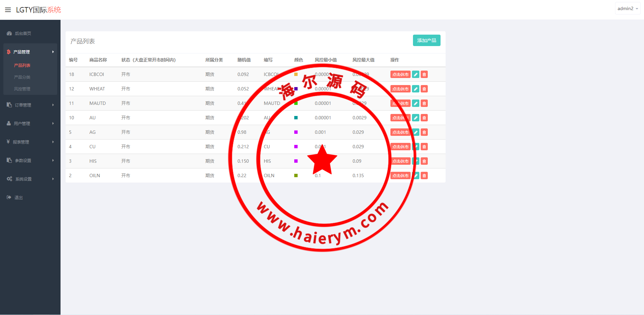Click edit pencil icon for ICBCOI row
This screenshot has height=315, width=644.
click(416, 75)
